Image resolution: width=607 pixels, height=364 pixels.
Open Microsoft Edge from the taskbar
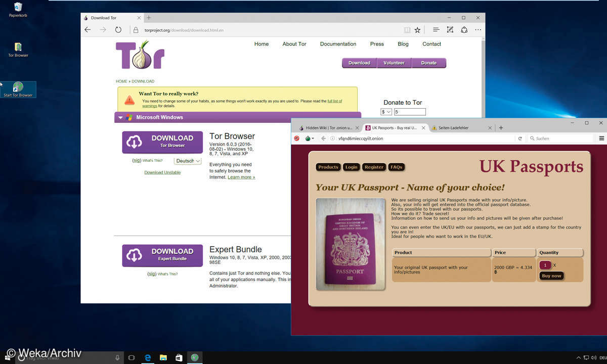coord(148,357)
